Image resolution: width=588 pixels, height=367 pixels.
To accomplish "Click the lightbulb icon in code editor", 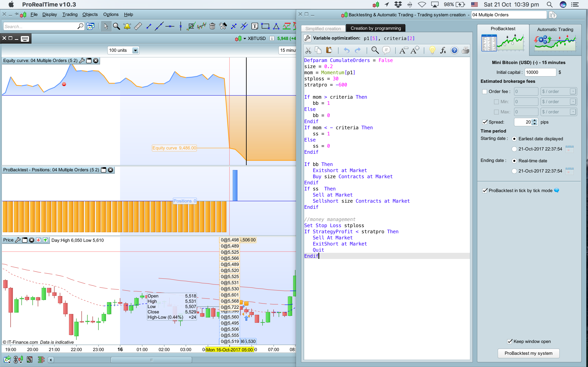I will (432, 50).
